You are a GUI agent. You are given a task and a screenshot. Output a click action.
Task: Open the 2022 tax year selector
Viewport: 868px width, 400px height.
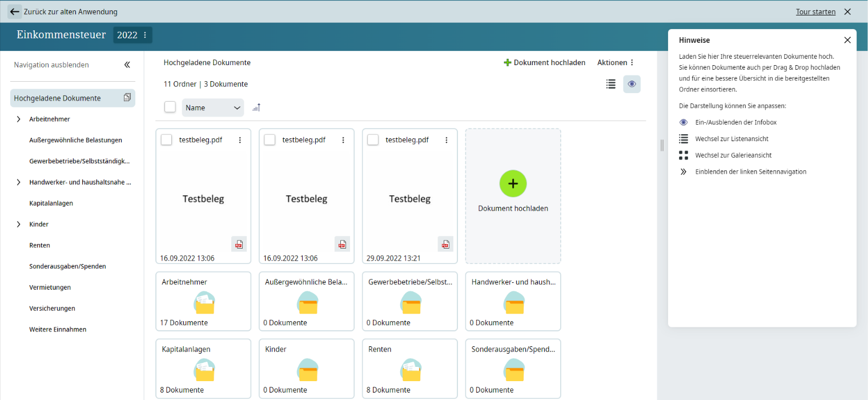click(x=132, y=35)
